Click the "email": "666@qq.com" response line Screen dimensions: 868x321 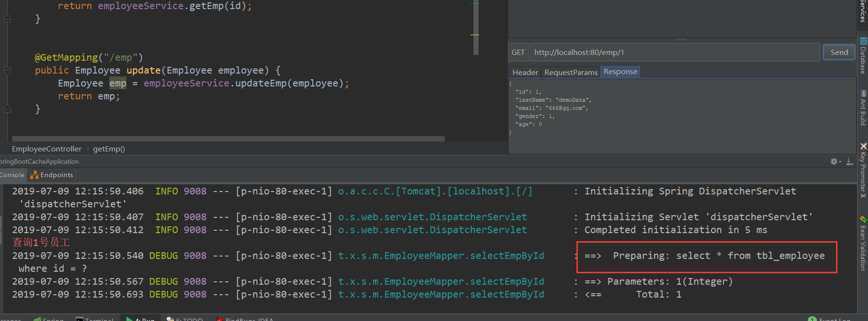552,108
